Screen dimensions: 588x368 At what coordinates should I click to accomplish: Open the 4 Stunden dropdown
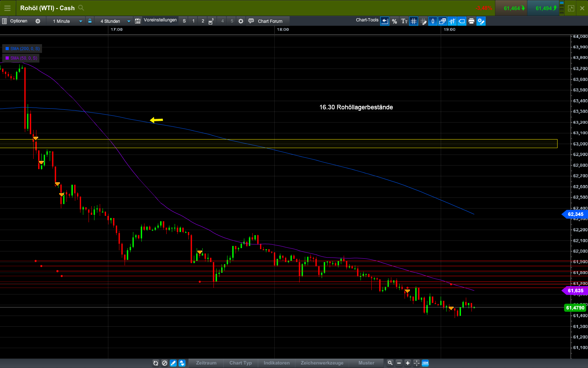coord(128,21)
